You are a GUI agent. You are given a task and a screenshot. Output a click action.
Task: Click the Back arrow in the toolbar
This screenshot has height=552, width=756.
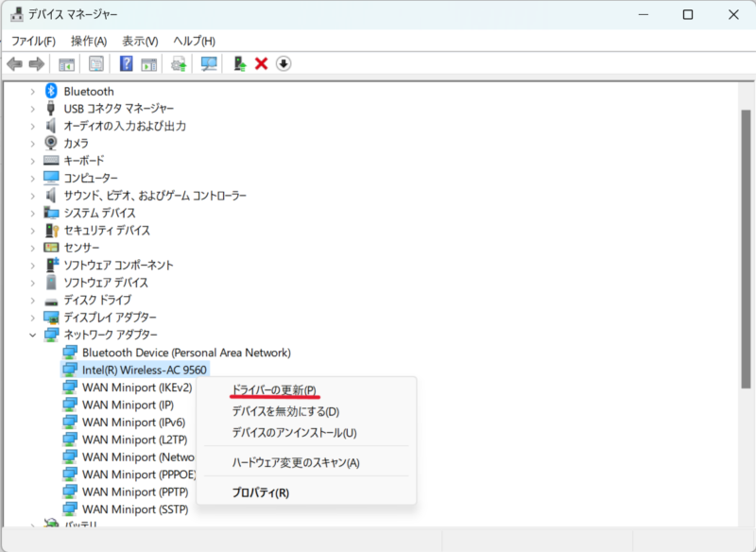point(14,63)
